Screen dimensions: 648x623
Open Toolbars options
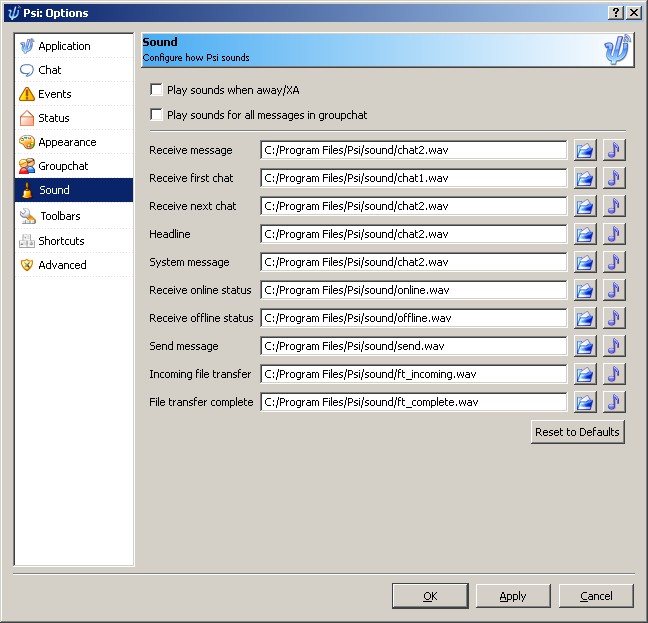click(x=74, y=216)
